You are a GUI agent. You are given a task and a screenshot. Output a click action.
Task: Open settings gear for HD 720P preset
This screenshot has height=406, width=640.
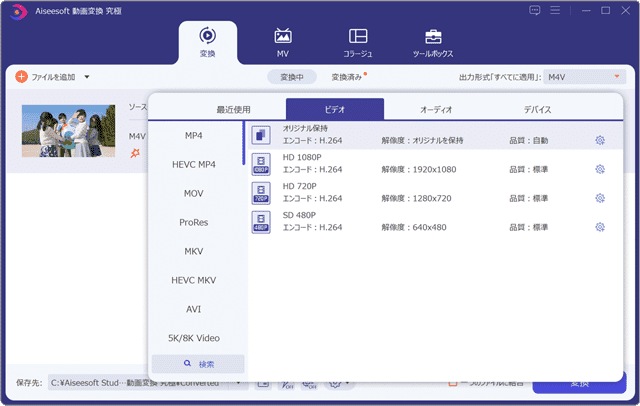600,198
